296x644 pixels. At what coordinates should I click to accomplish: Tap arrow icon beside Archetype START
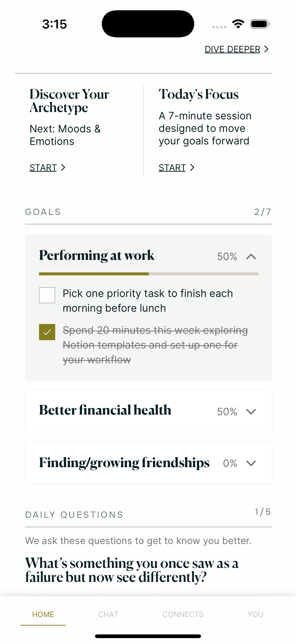coord(63,167)
